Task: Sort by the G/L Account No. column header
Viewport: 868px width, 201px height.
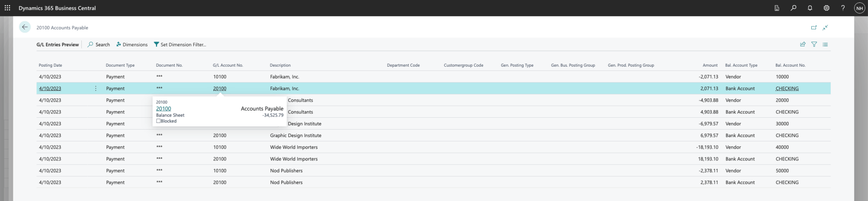Action: click(x=228, y=65)
